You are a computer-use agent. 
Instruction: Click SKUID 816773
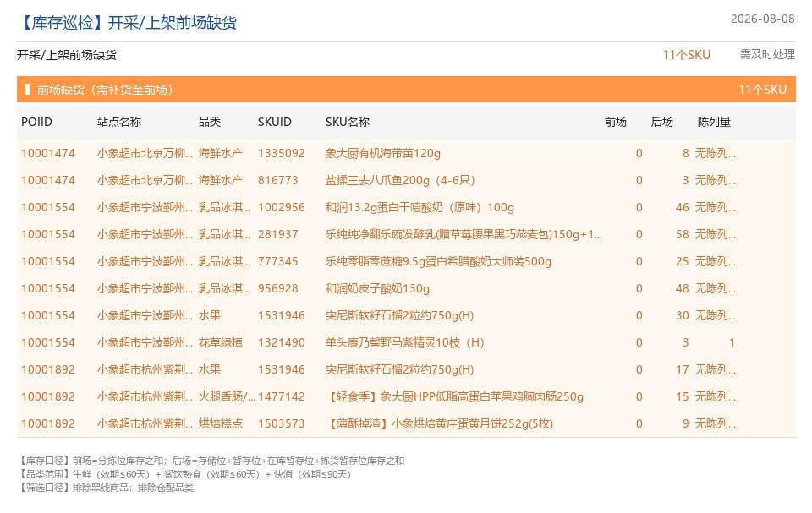pyautogui.click(x=278, y=180)
